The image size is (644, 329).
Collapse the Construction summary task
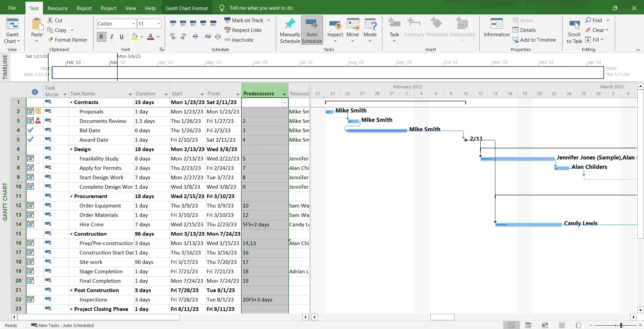(x=72, y=234)
